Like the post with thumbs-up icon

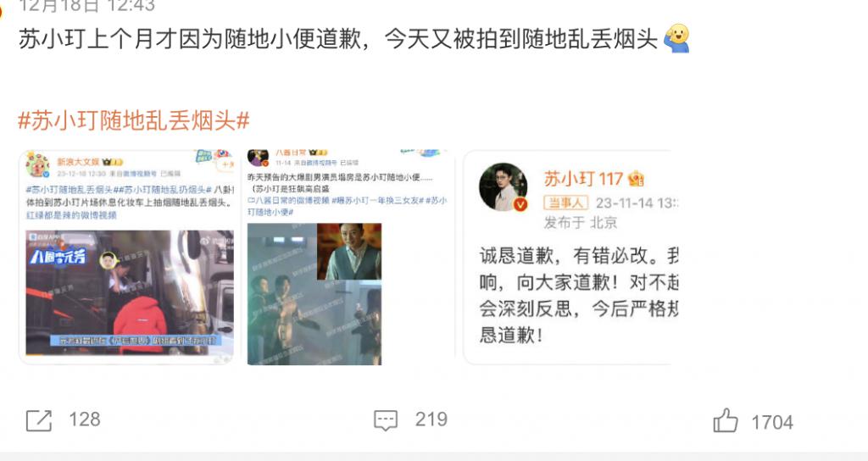[726, 420]
